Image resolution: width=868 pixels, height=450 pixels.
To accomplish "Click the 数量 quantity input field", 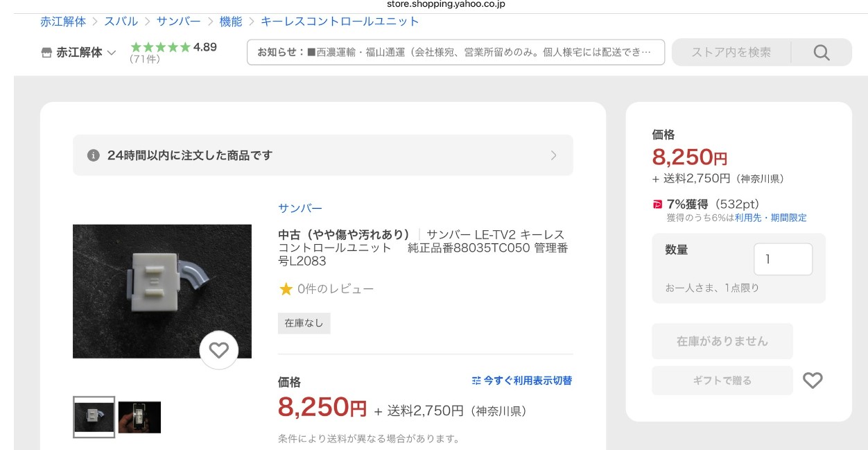I will [783, 258].
